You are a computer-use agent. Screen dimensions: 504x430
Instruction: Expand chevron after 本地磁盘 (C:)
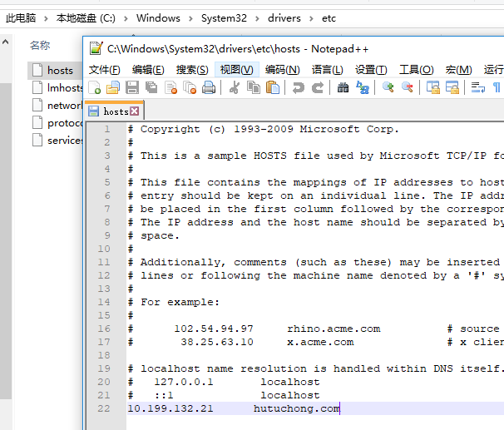126,18
